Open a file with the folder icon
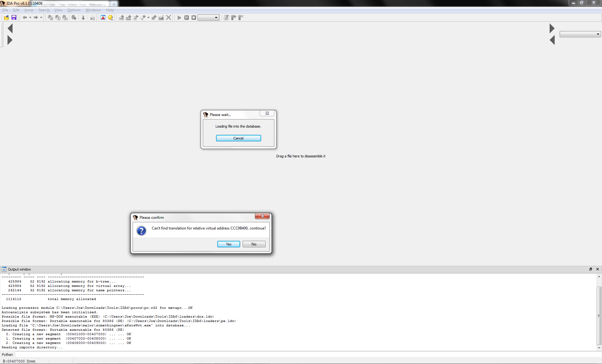Image resolution: width=602 pixels, height=364 pixels. [6, 18]
